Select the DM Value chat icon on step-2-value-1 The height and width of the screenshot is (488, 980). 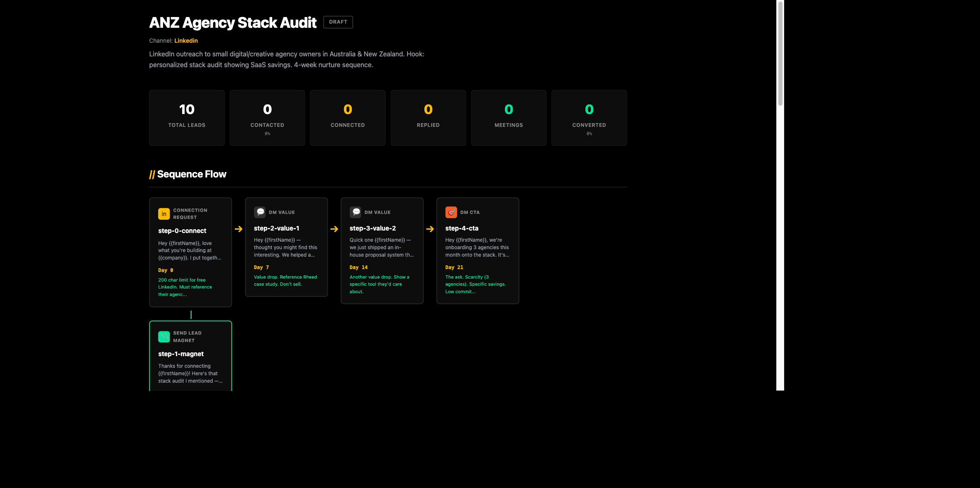[260, 212]
